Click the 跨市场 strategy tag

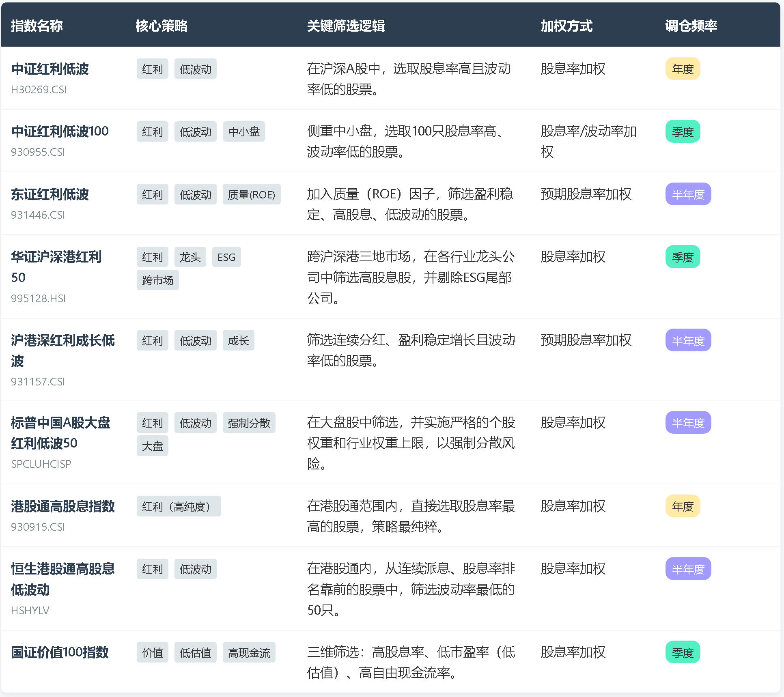pos(157,280)
